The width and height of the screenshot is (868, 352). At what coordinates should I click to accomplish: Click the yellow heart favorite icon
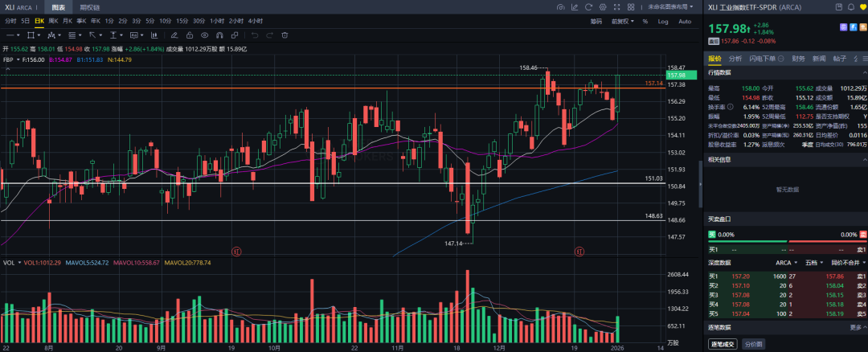[x=861, y=7]
